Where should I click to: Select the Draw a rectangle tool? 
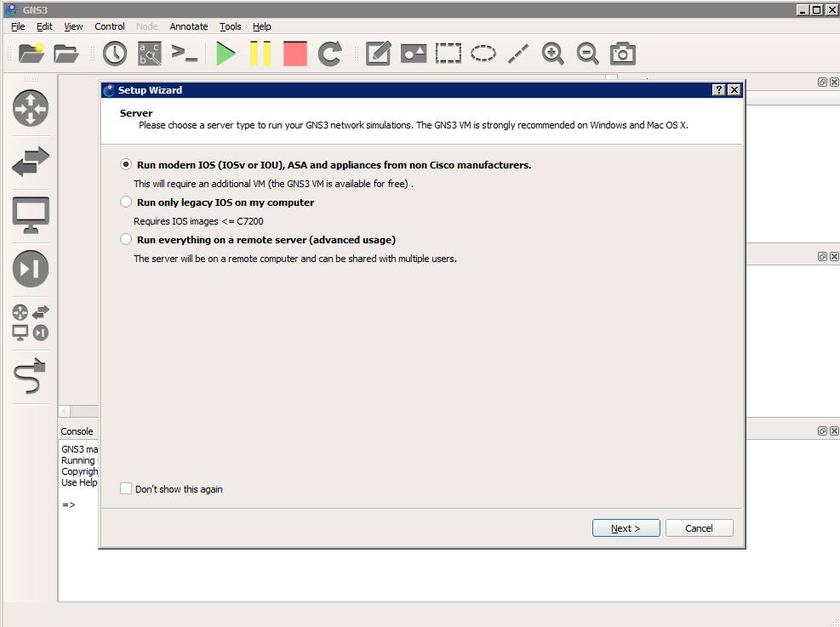[449, 54]
